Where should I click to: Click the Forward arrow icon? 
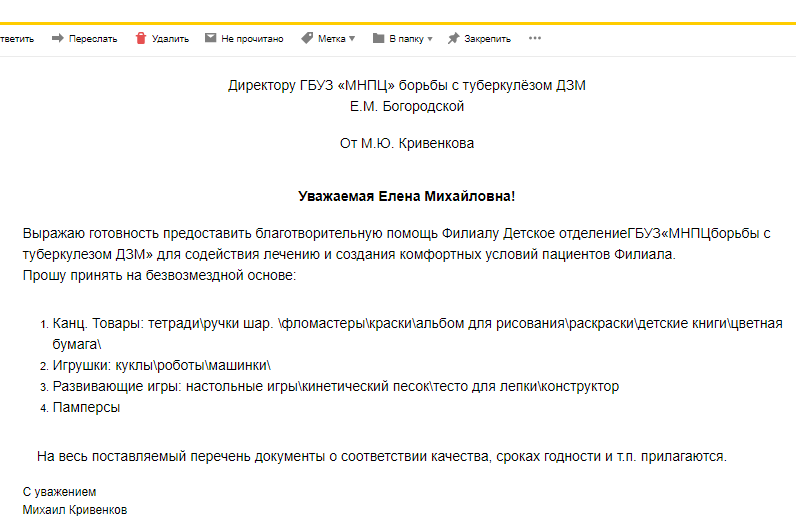pyautogui.click(x=57, y=39)
